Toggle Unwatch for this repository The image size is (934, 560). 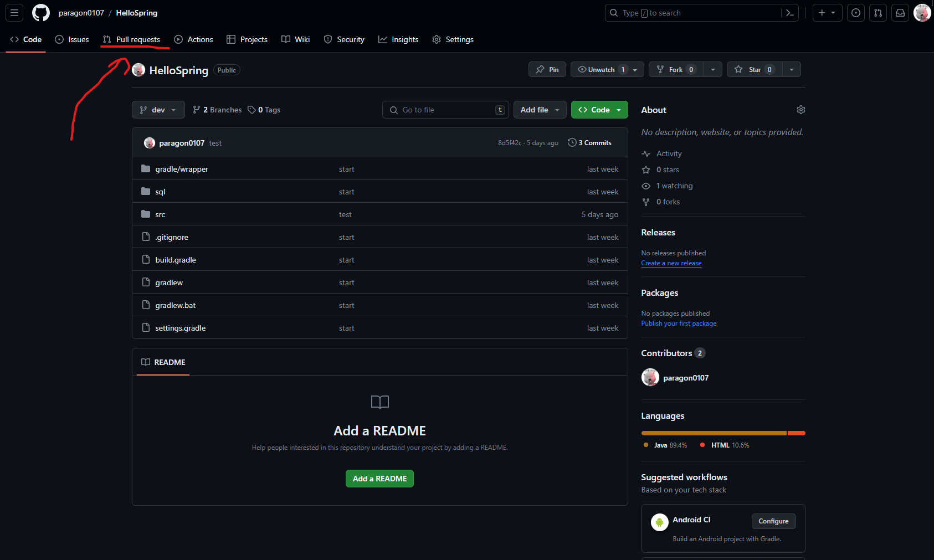[601, 69]
